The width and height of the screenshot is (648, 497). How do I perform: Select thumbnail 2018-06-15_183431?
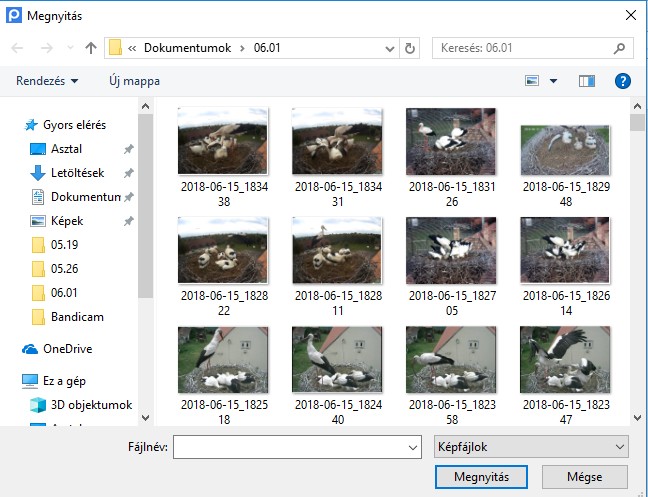[x=337, y=141]
